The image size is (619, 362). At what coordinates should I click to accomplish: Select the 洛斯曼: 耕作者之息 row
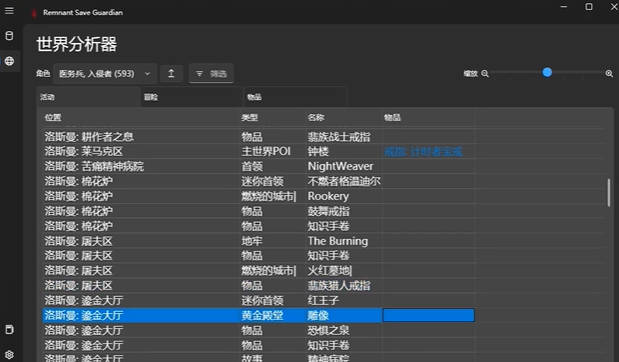258,137
